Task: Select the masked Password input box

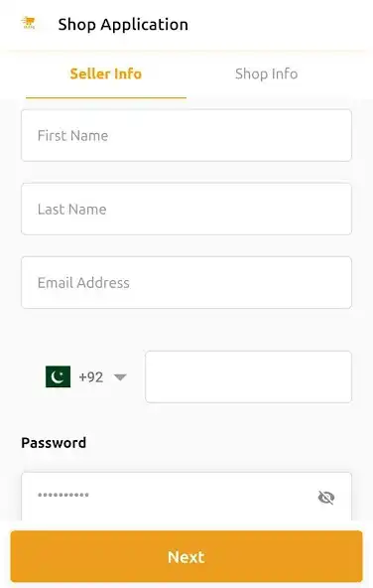Action: [x=186, y=497]
